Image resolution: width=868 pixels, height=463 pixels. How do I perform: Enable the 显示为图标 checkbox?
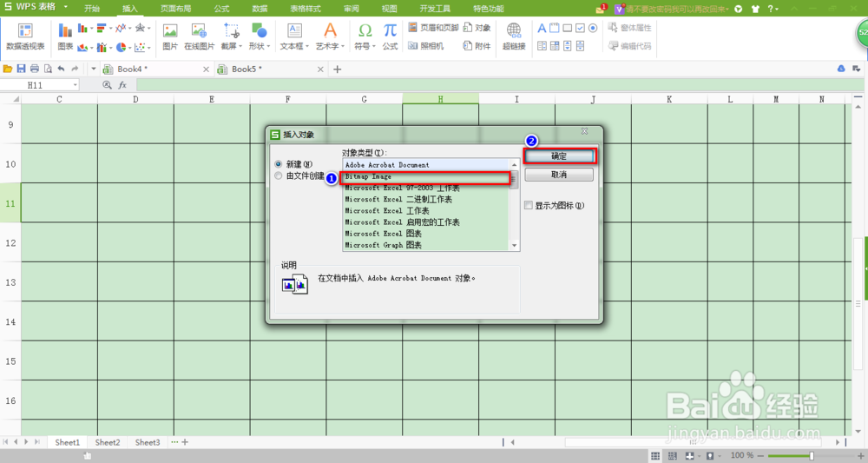tap(529, 206)
